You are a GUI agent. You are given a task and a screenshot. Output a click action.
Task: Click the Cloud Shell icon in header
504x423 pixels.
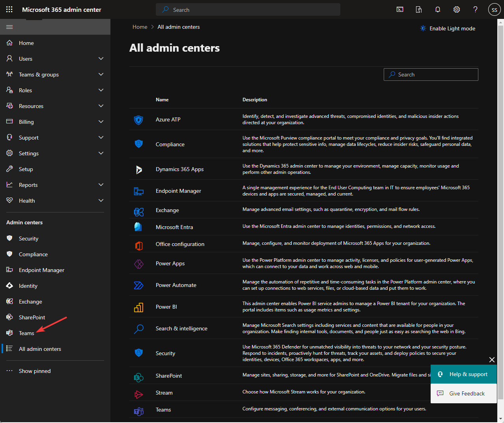400,9
